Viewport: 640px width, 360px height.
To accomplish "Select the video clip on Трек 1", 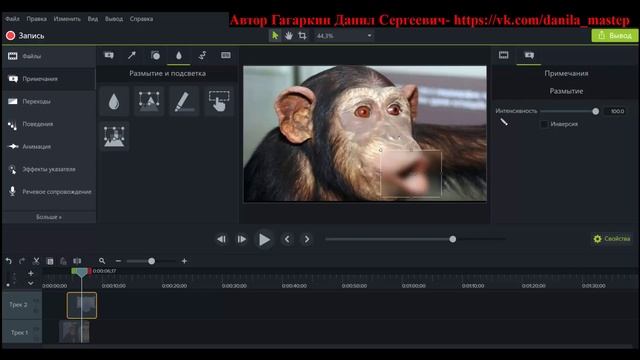I will tap(74, 332).
